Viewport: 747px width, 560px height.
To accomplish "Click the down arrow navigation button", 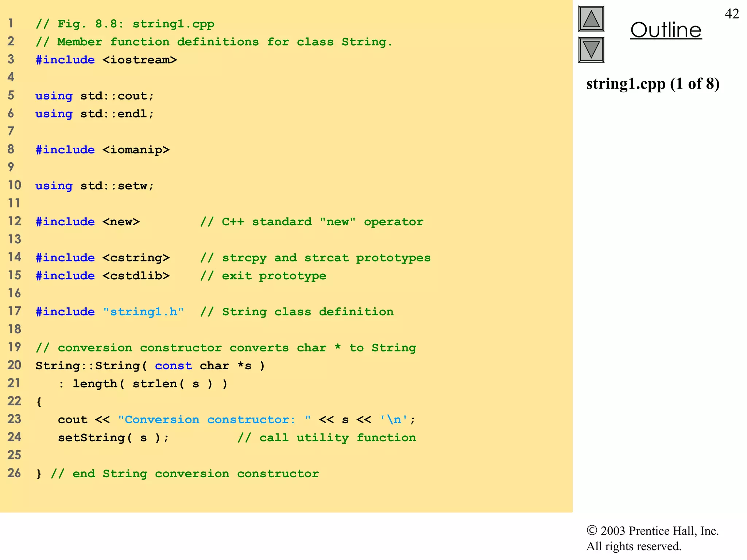I will point(591,50).
